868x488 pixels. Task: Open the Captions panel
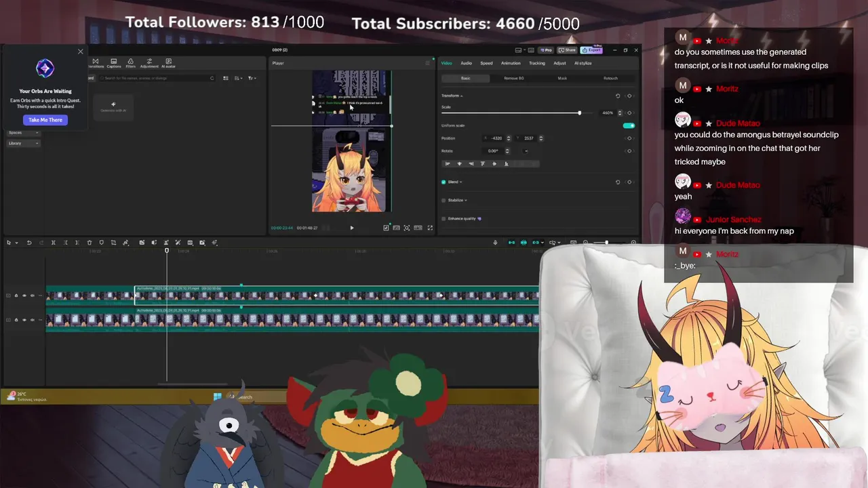pyautogui.click(x=114, y=63)
